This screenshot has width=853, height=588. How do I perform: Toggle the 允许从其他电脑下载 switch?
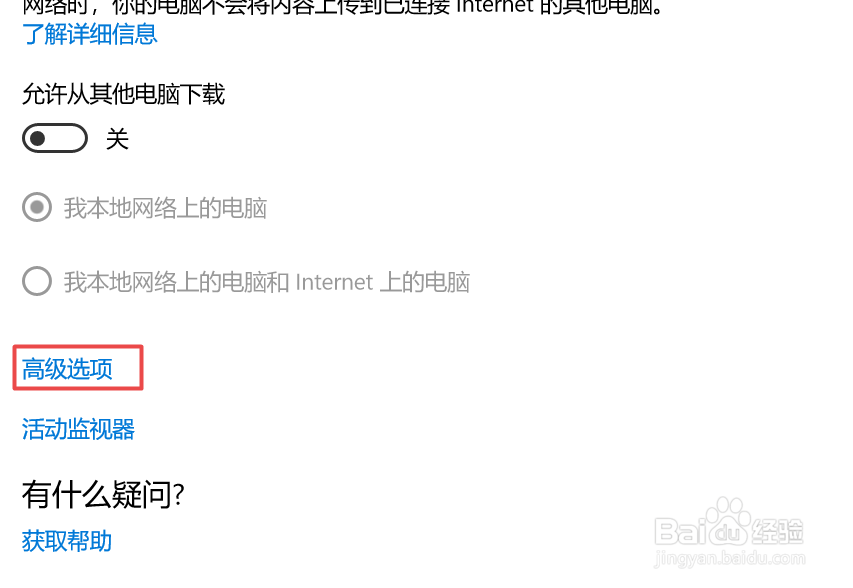(55, 138)
